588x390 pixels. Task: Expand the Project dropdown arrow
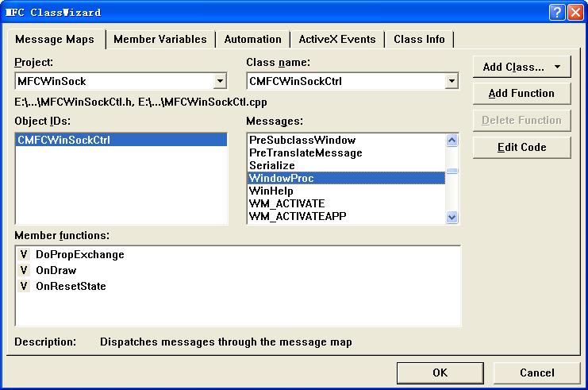(x=220, y=81)
